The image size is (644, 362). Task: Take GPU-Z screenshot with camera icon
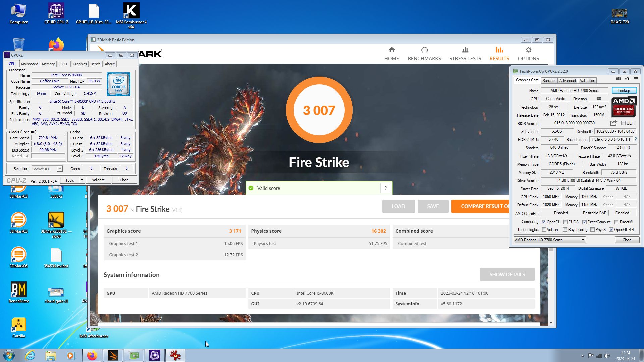coord(618,79)
